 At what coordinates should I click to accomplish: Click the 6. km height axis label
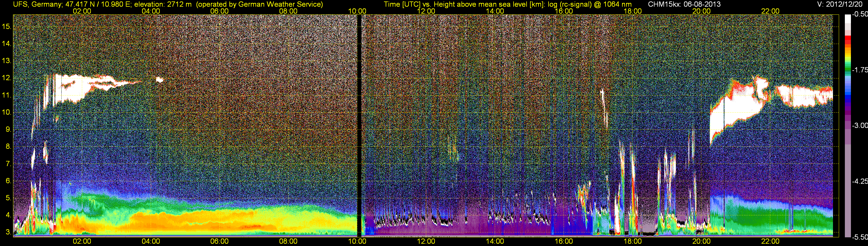coord(8,181)
